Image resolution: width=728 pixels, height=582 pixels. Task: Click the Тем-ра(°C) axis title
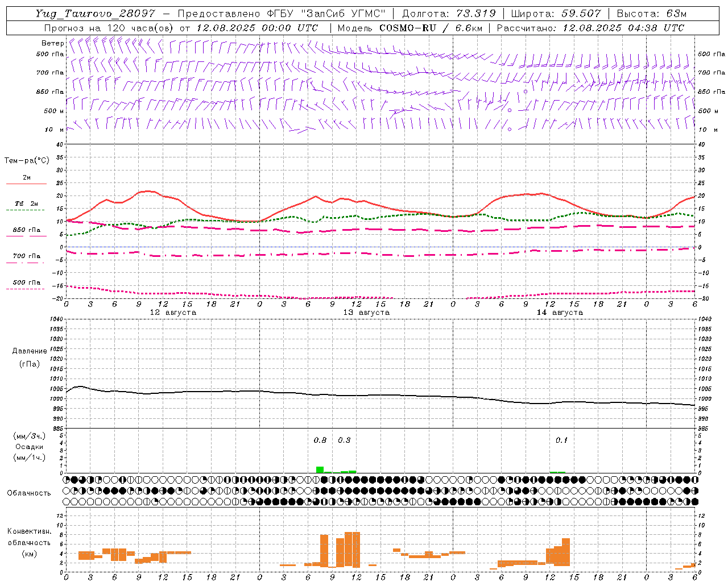[x=27, y=161]
